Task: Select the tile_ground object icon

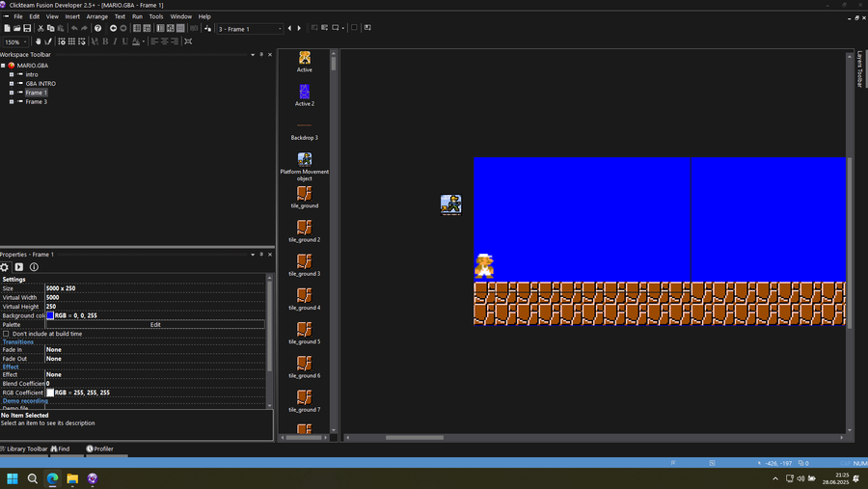Action: 305,193
